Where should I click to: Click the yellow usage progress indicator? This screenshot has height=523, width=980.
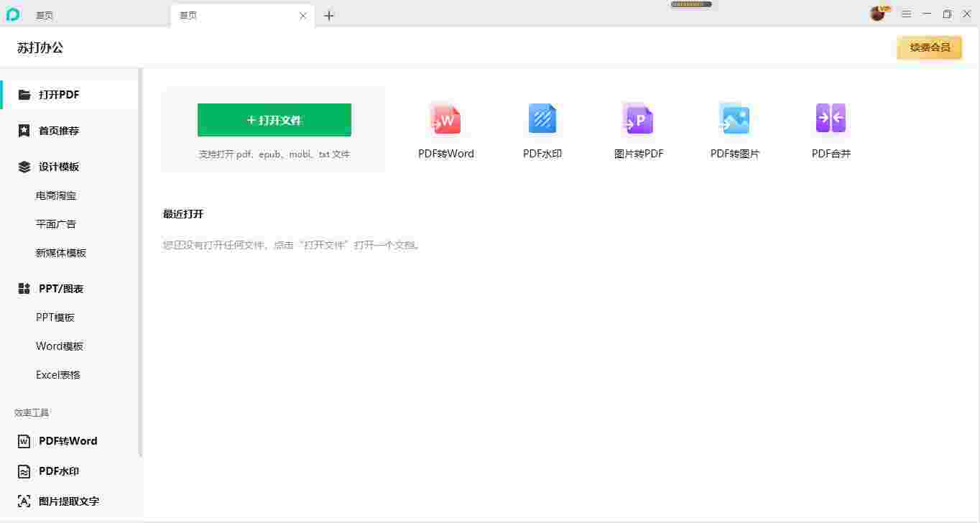tap(690, 4)
